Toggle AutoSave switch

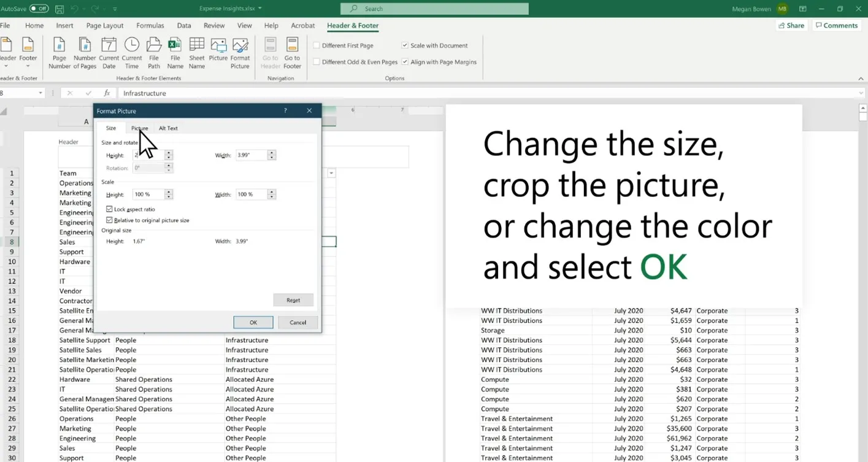(39, 9)
